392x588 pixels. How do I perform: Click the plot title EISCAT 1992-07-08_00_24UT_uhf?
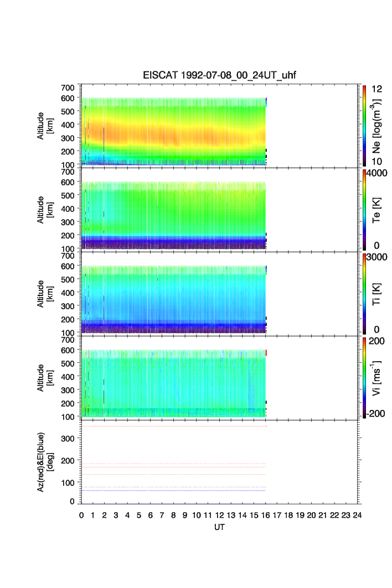click(x=219, y=75)
